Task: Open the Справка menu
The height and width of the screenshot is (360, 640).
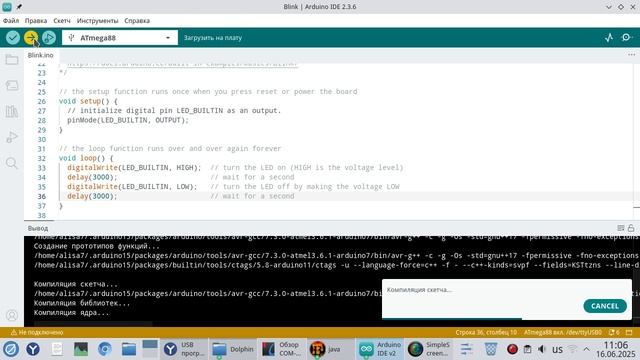Action: (x=137, y=20)
